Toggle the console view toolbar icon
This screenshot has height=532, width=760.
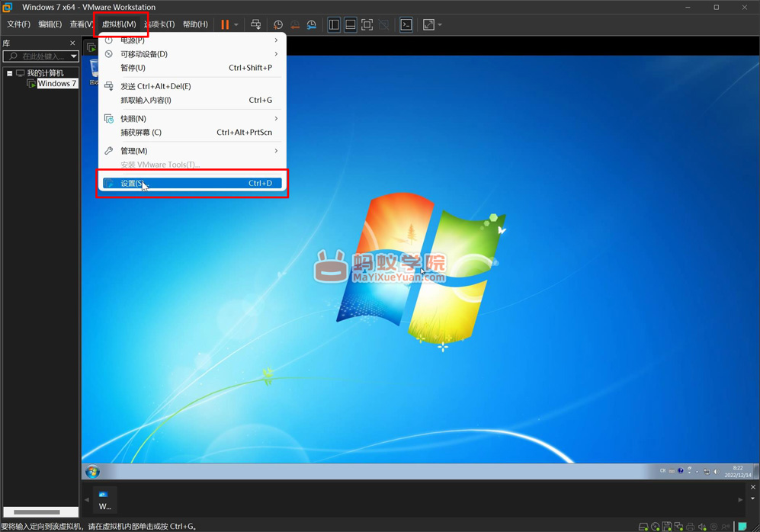[406, 24]
